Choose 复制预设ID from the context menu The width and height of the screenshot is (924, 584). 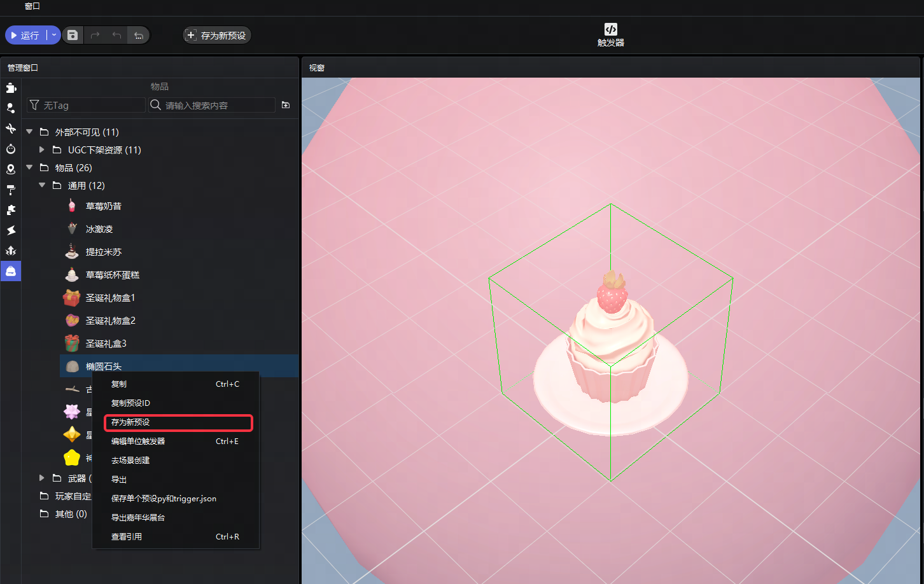[x=176, y=403]
